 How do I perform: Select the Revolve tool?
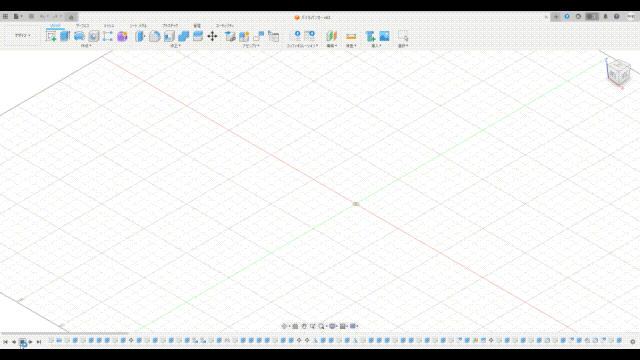[x=79, y=36]
